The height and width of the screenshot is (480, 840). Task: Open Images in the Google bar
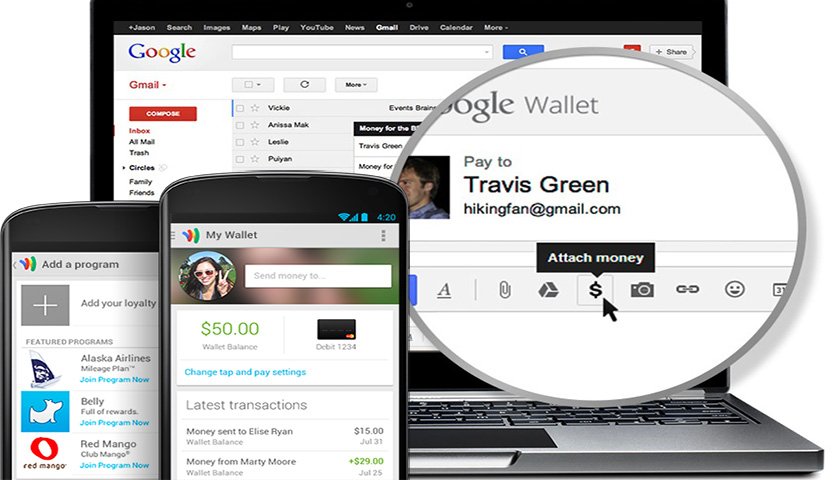coord(216,27)
